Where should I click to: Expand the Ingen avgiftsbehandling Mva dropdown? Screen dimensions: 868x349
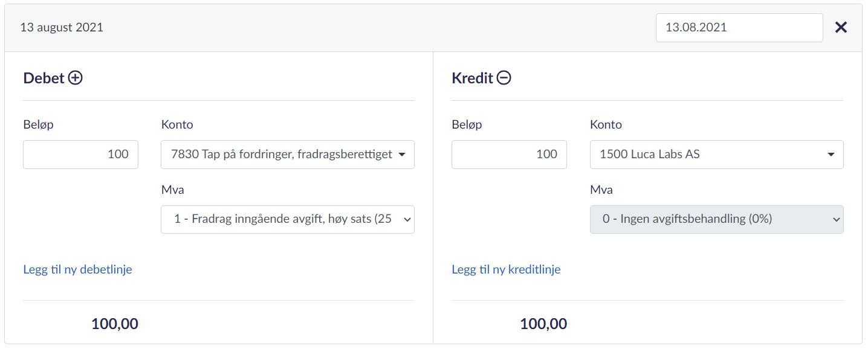coord(716,220)
